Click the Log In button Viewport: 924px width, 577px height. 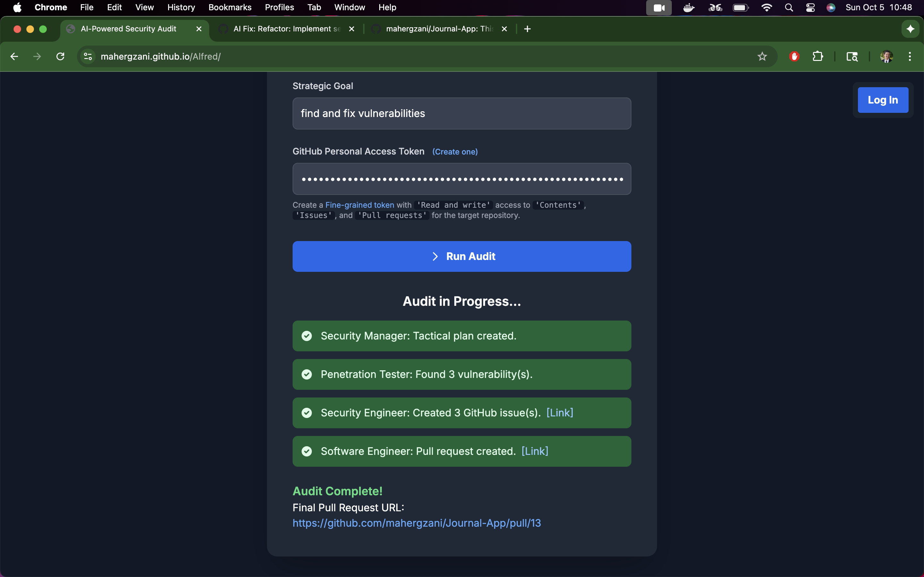[x=883, y=100]
